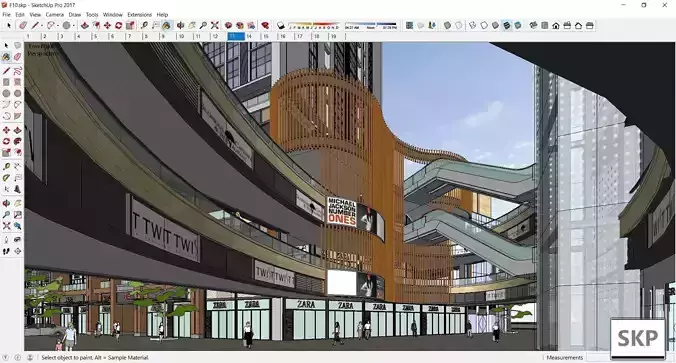Expand the Arc tool dropdown arrow
676x363 pixels.
[x=58, y=25]
